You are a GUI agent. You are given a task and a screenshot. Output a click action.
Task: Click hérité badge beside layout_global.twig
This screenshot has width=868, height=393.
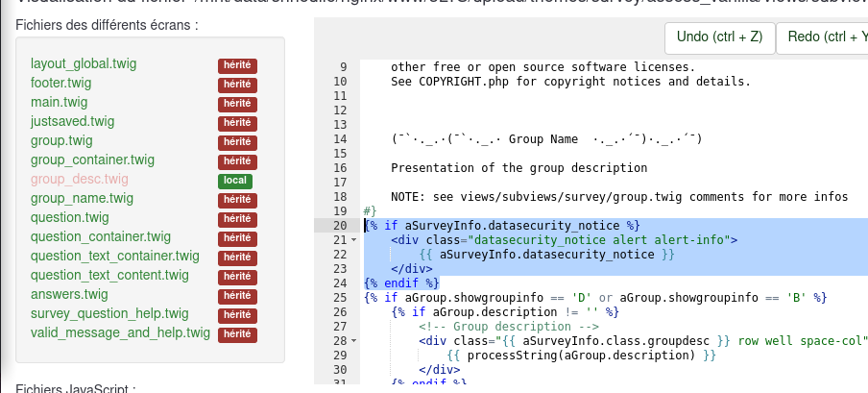click(237, 65)
